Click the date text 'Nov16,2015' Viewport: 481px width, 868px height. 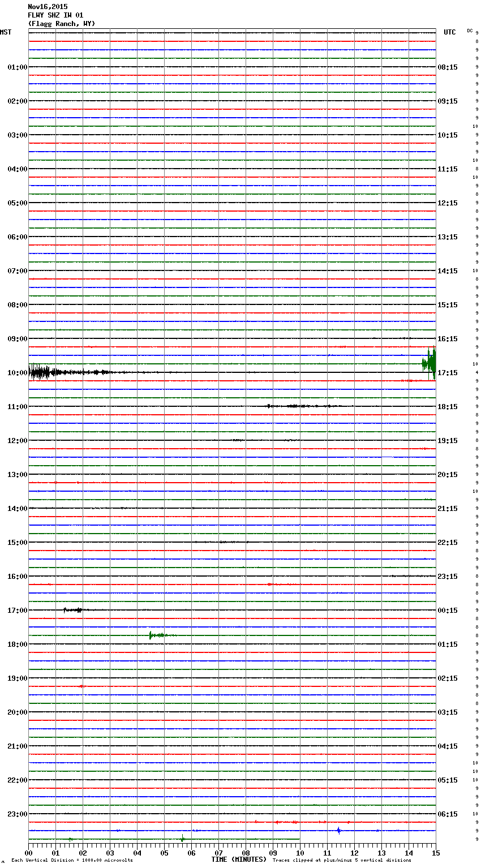click(x=48, y=7)
